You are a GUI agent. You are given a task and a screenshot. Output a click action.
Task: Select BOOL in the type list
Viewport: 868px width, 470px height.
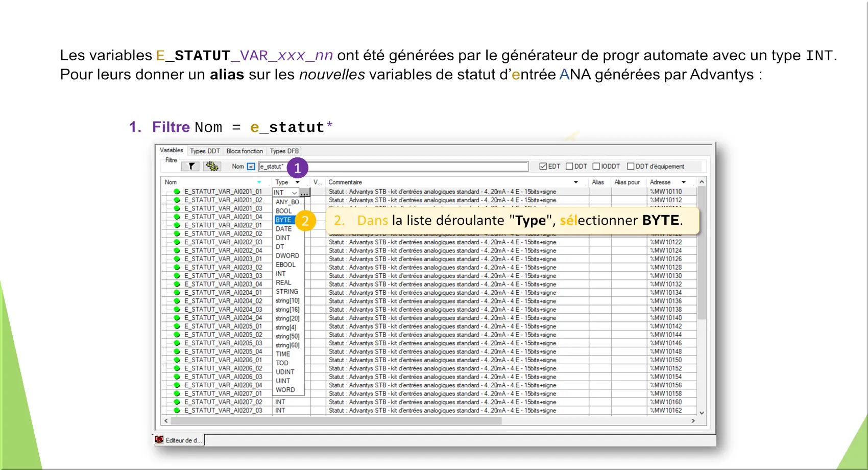click(284, 211)
